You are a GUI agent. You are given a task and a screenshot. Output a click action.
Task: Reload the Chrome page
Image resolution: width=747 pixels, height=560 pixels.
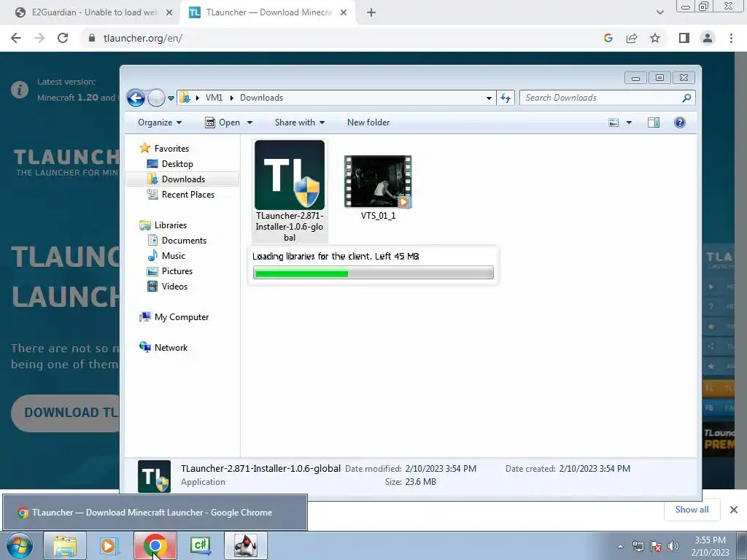click(63, 38)
